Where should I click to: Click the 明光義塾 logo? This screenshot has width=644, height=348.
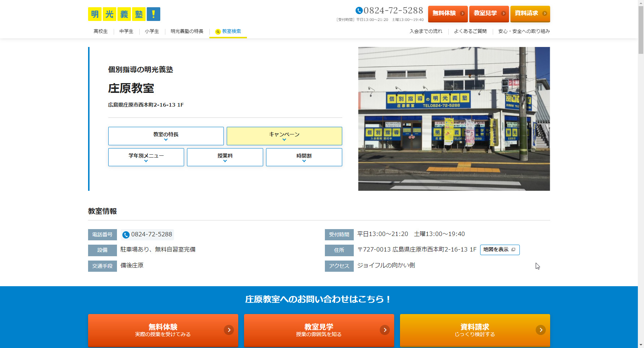[x=124, y=14]
